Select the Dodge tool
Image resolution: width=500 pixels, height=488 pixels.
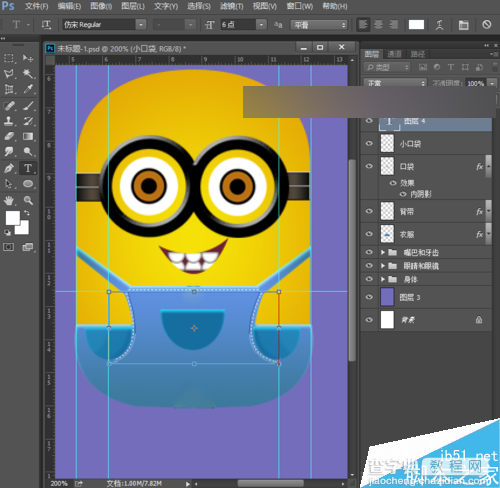(28, 152)
